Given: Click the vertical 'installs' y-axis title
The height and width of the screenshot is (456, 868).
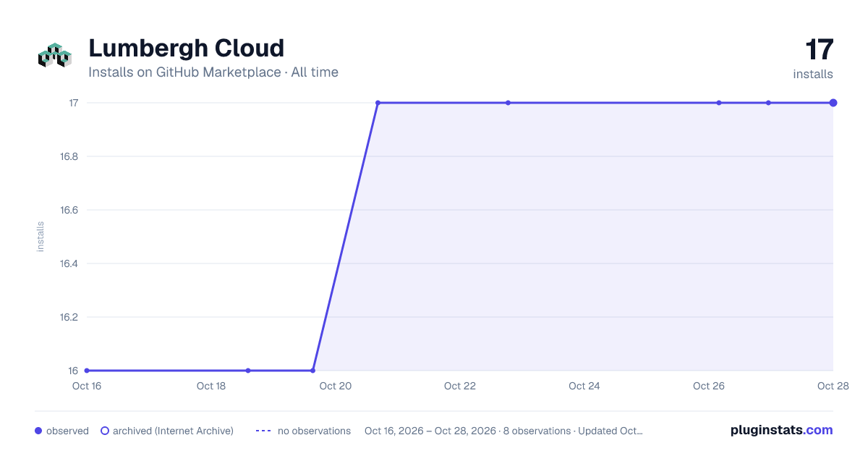Looking at the screenshot, I should 41,237.
